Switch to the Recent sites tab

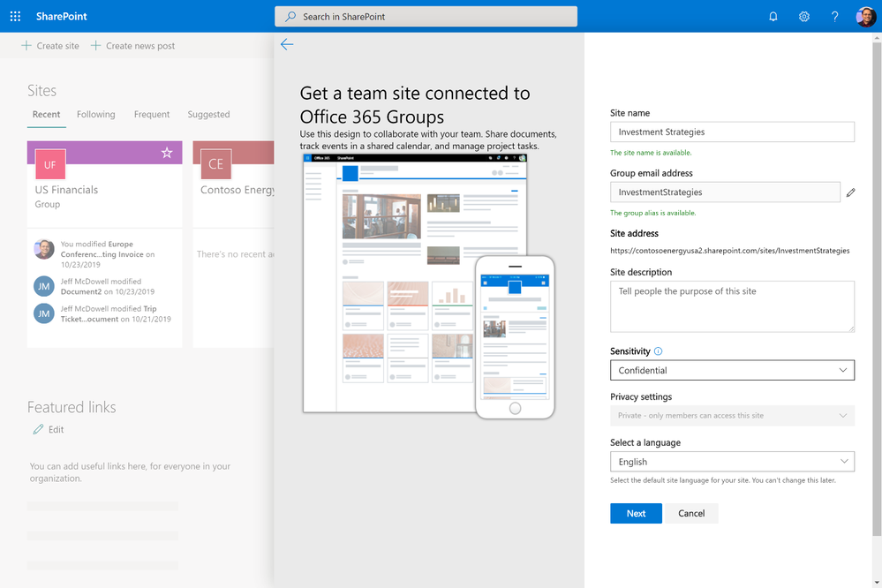tap(46, 114)
